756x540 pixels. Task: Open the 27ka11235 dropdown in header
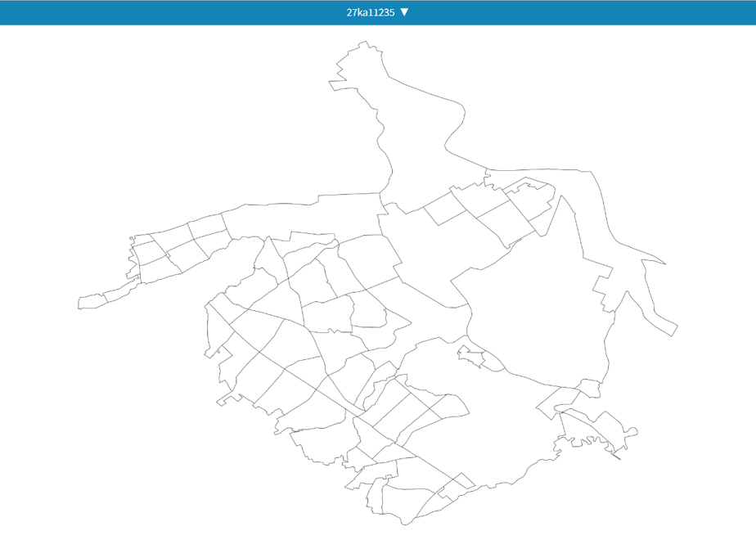377,12
